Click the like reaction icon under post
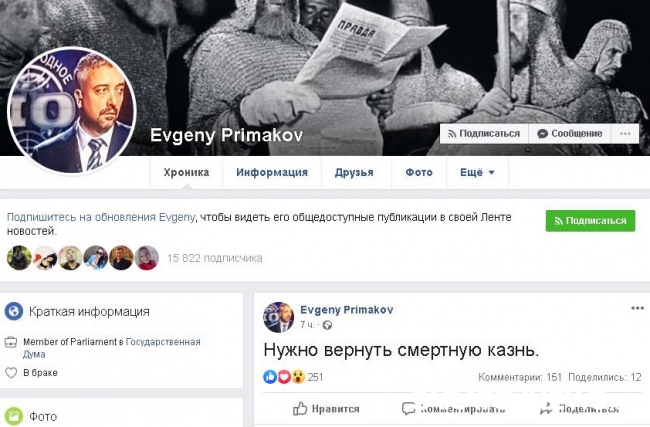The image size is (650, 427). (270, 377)
